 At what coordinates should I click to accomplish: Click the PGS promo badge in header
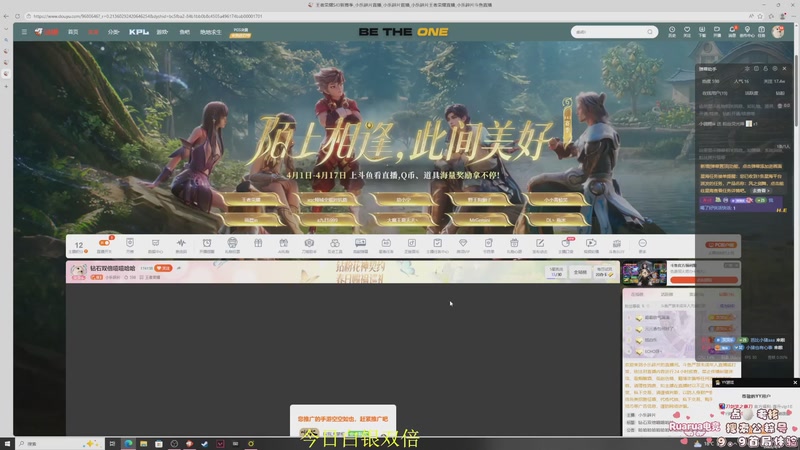click(240, 32)
